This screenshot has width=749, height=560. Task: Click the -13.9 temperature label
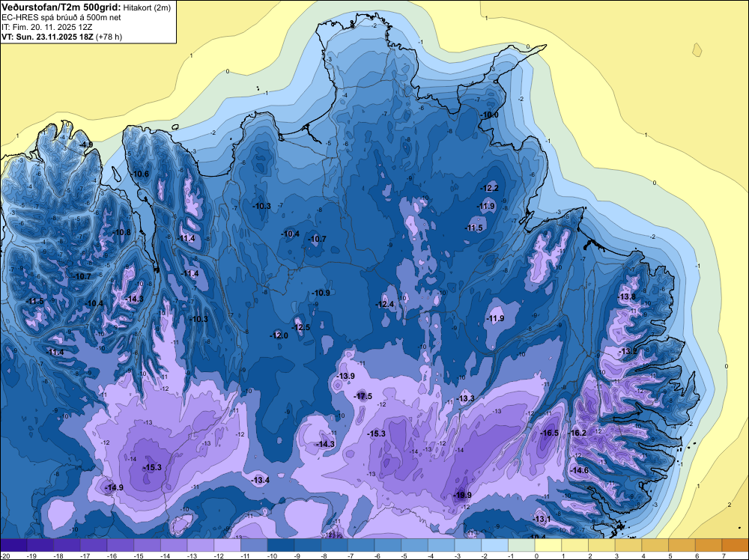tap(345, 376)
